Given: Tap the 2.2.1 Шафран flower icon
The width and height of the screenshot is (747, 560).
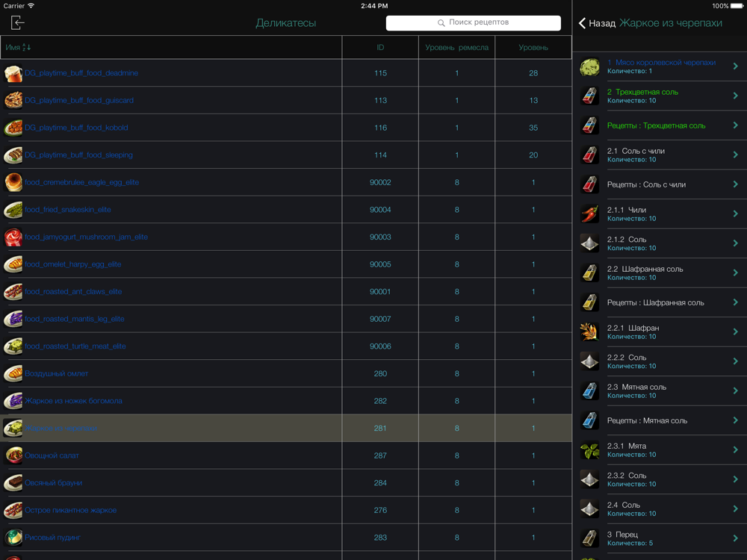Looking at the screenshot, I should [590, 332].
